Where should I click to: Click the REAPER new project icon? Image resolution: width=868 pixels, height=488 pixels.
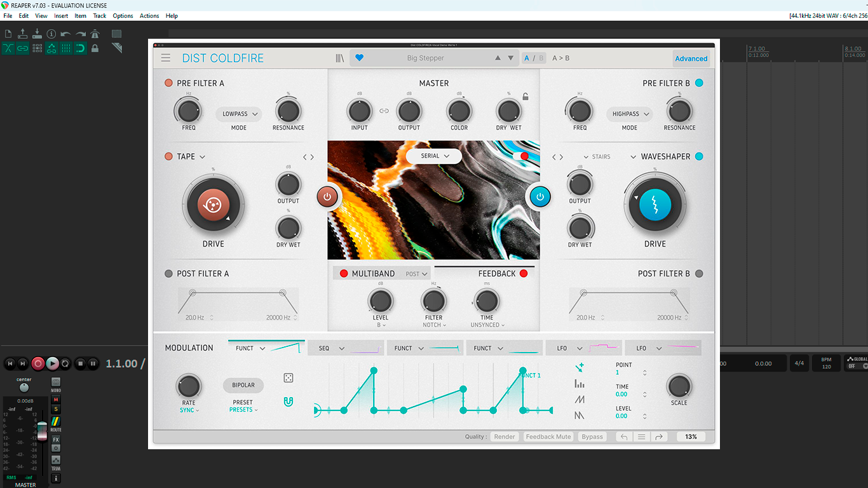coord(8,34)
